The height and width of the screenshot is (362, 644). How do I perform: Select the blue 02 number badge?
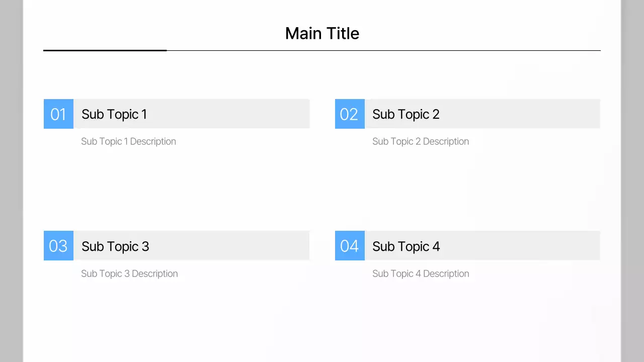click(x=350, y=114)
